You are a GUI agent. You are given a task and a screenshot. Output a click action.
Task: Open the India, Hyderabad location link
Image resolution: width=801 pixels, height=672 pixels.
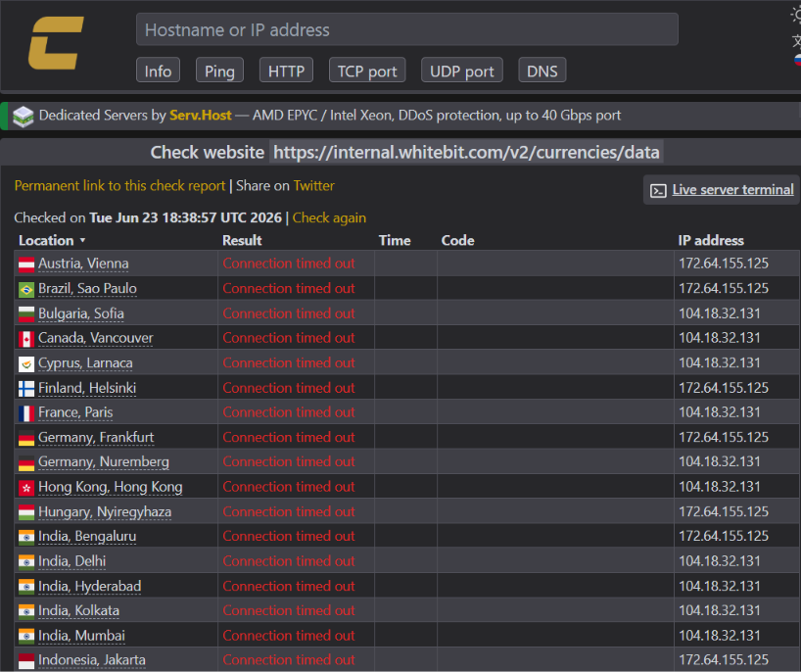(x=89, y=586)
